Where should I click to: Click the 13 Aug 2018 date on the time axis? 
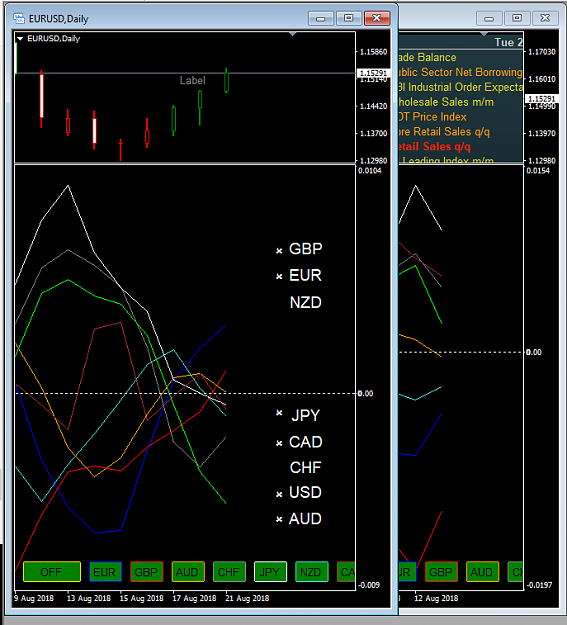(x=89, y=598)
